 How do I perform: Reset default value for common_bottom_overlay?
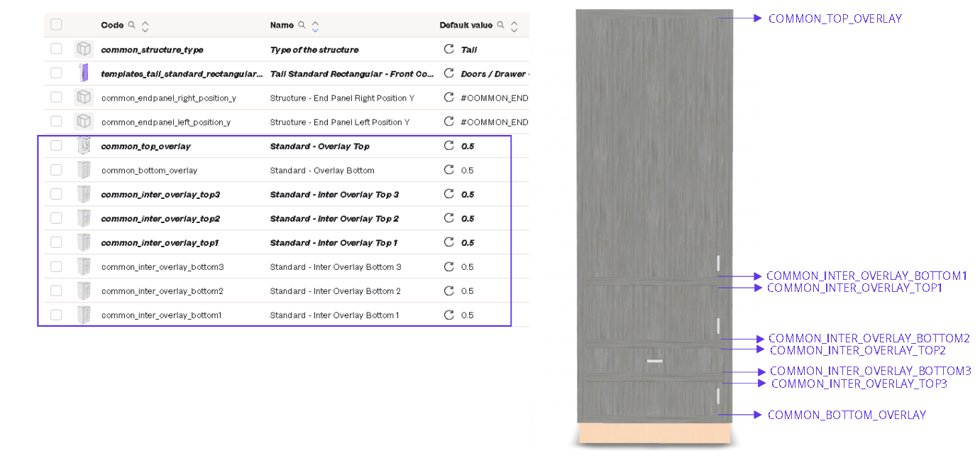coord(448,170)
